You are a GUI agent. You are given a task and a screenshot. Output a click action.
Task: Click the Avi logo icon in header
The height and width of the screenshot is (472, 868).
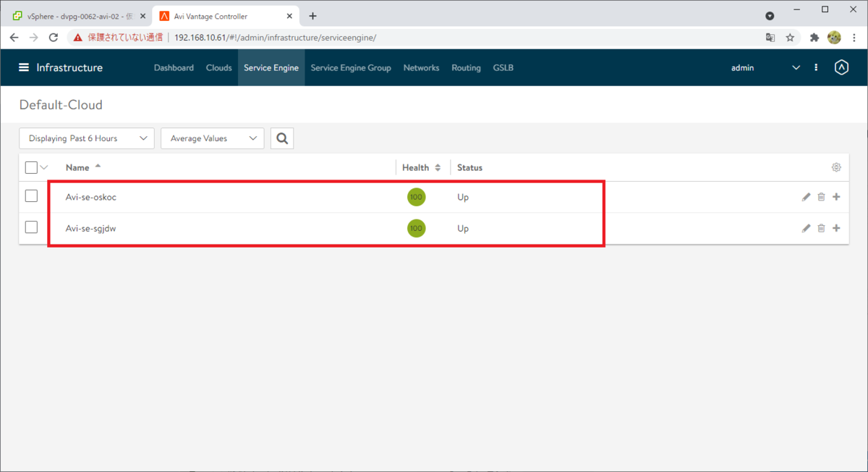point(841,67)
